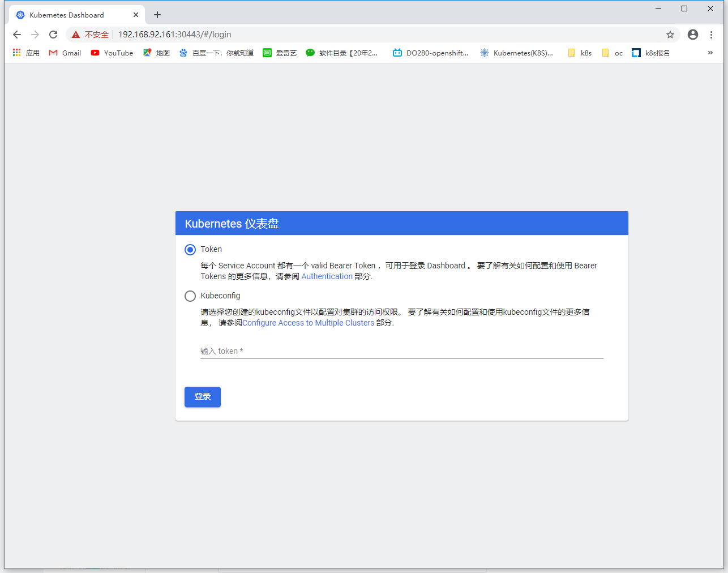728x573 pixels.
Task: Focus the 输入 token input field
Action: pos(402,351)
